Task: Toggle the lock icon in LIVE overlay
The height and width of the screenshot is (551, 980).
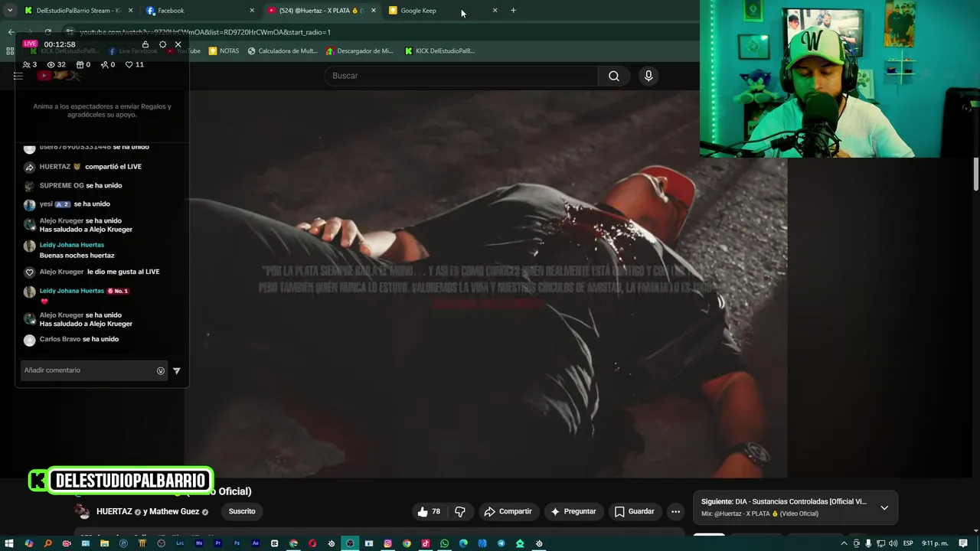Action: pyautogui.click(x=145, y=44)
